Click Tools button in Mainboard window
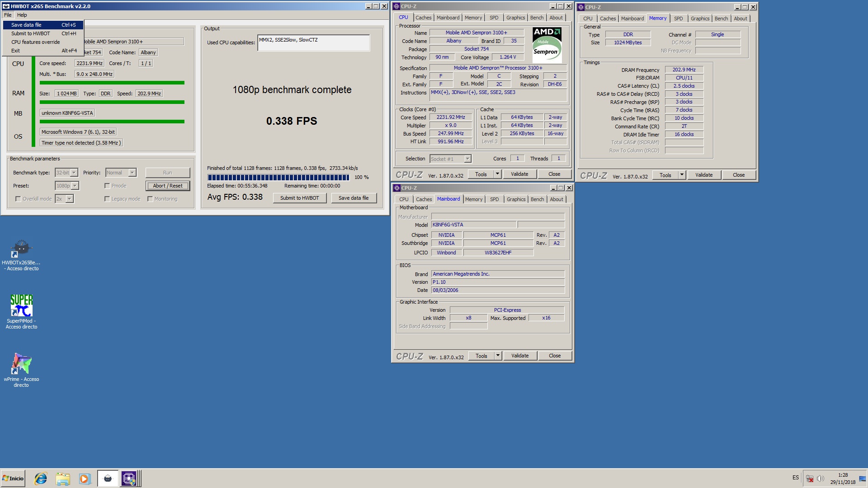868x488 pixels. pos(481,356)
